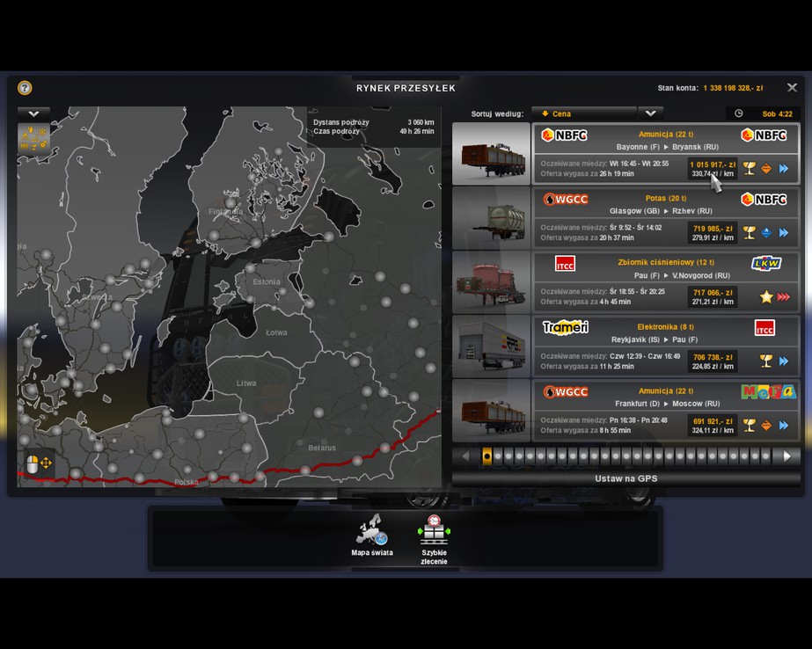Click blue urgency arrows on Elektronika job
This screenshot has width=812, height=649.
point(783,361)
